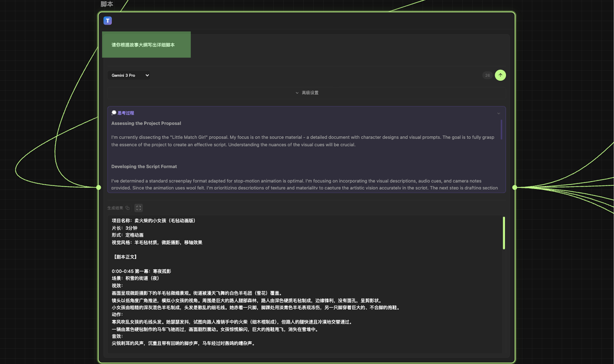
Task: Click the 26 credits badge
Action: pos(487,75)
